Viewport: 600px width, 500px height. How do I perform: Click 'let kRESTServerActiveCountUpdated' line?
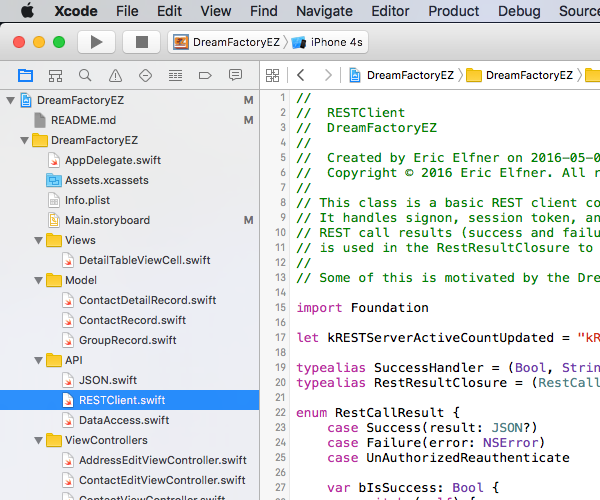click(448, 338)
